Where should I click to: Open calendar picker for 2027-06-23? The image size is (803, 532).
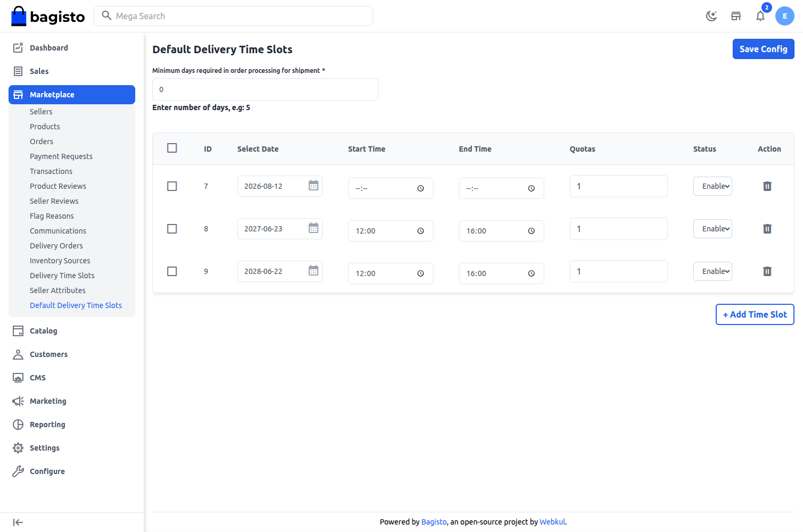click(x=314, y=228)
